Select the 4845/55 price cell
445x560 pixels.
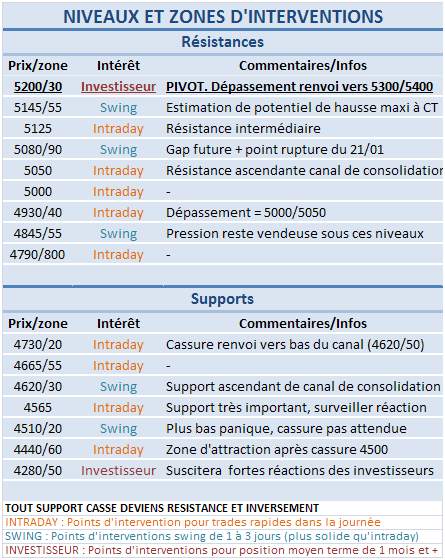click(x=38, y=234)
